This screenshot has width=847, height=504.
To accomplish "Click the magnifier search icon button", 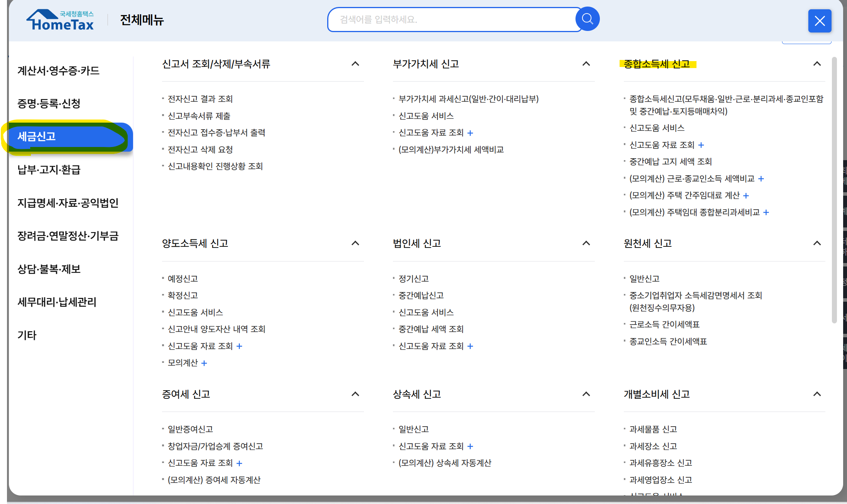I will pos(587,19).
